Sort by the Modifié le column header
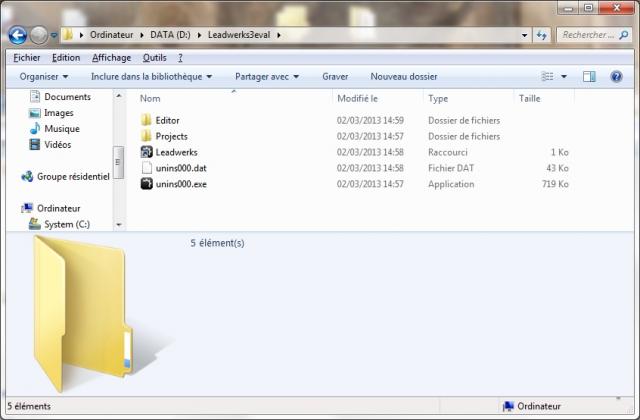Image resolution: width=640 pixels, height=420 pixels. click(358, 99)
